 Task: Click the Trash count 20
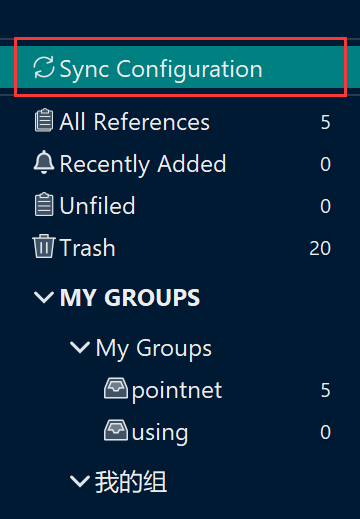pyautogui.click(x=320, y=248)
